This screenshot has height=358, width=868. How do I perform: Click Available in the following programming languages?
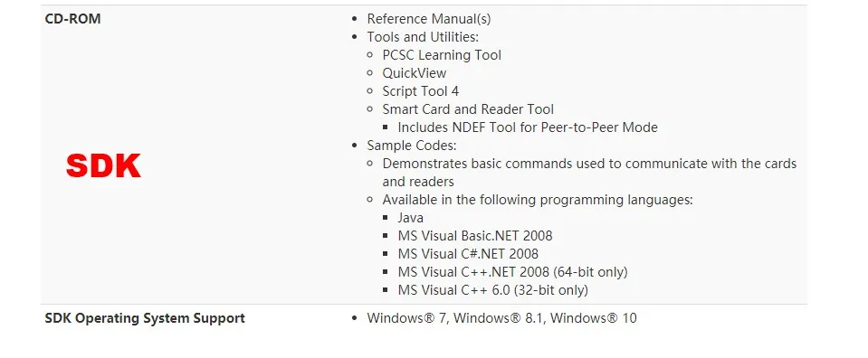[x=538, y=200]
